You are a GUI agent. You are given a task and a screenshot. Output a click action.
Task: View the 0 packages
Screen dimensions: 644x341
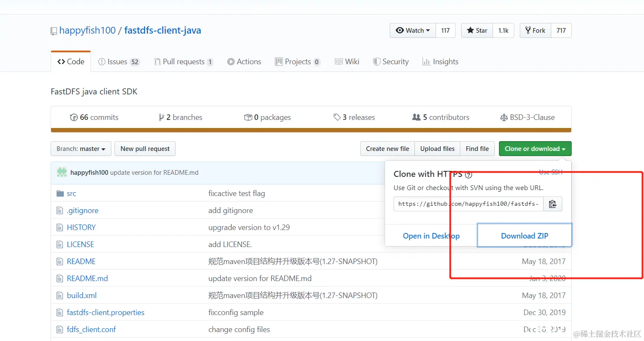[268, 117]
